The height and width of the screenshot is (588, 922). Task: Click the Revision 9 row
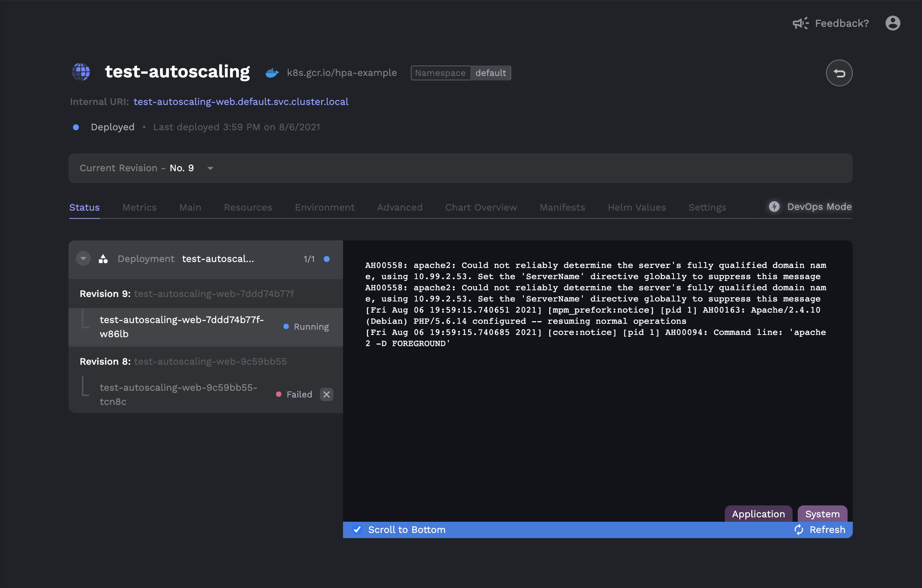click(x=206, y=294)
